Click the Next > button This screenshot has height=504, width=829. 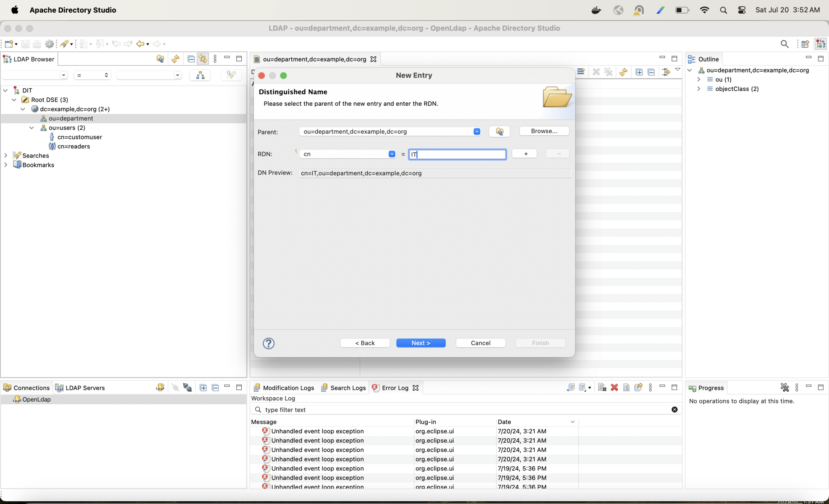tap(421, 343)
